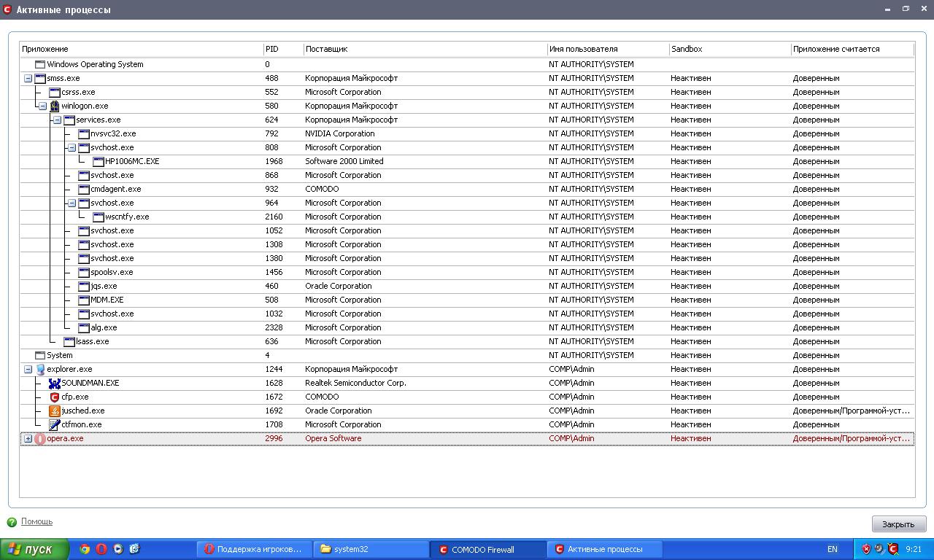934x560 pixels.
Task: Sort by Приложение считается column header
Action: 852,49
